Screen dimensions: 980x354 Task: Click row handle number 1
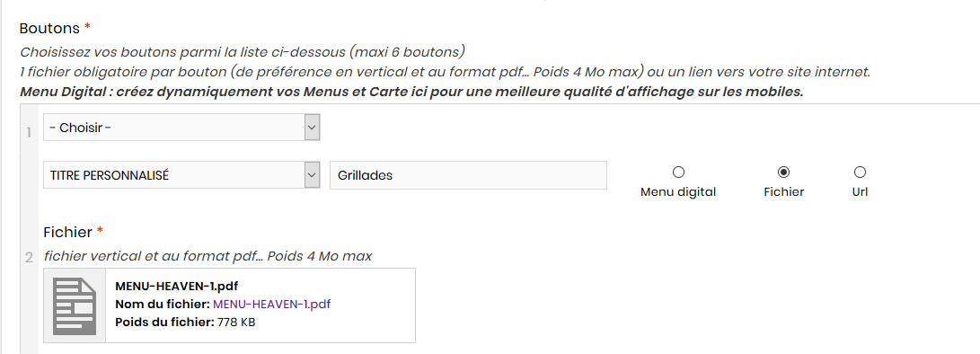(29, 133)
